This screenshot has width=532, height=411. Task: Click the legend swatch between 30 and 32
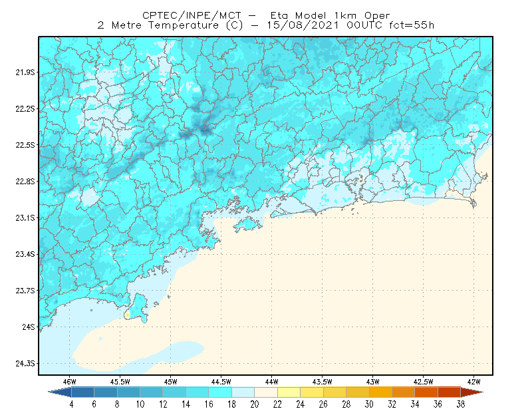pyautogui.click(x=380, y=392)
